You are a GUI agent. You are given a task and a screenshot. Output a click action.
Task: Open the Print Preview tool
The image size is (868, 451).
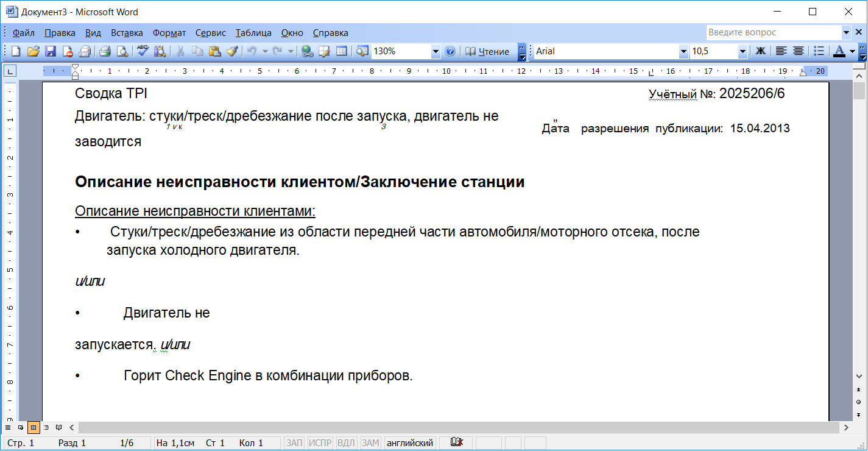point(122,52)
